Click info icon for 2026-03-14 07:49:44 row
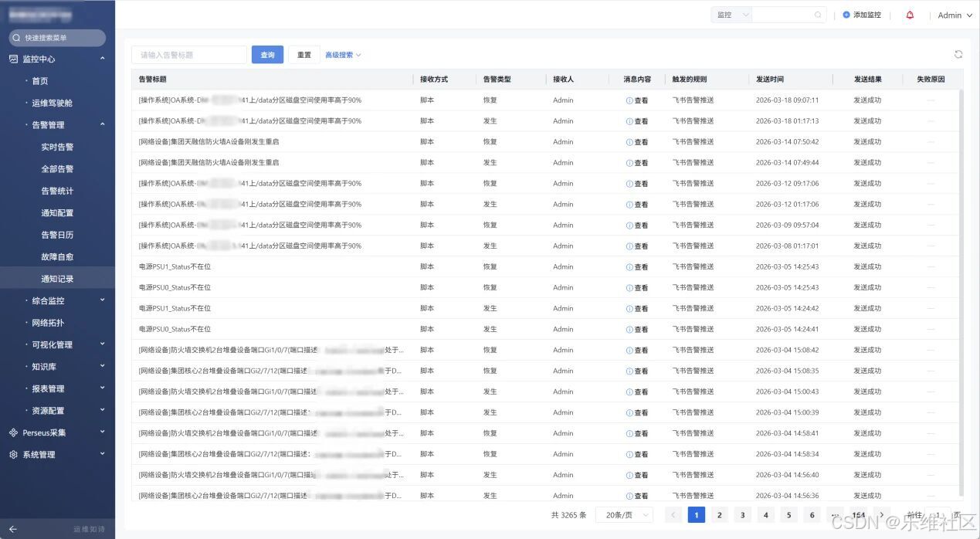The width and height of the screenshot is (980, 539). (629, 163)
